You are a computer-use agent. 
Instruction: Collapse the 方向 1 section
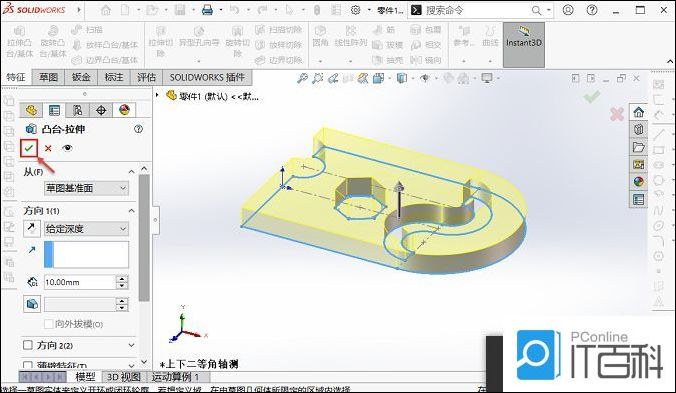tap(131, 211)
